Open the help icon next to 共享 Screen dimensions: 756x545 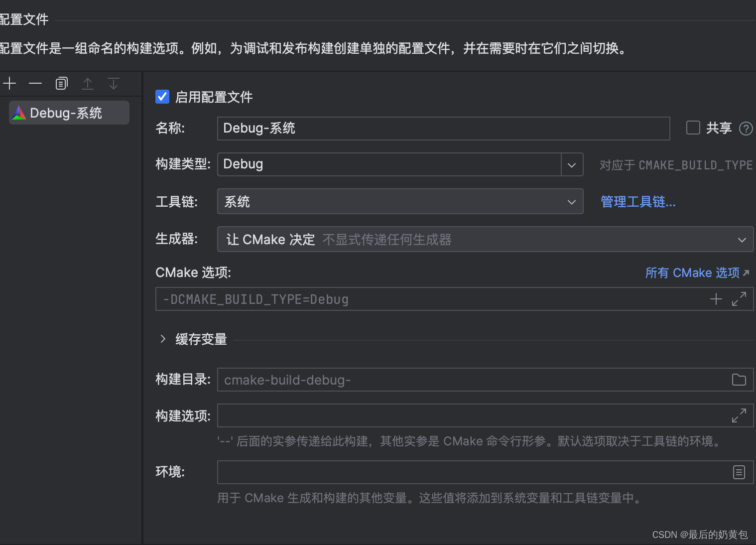746,128
